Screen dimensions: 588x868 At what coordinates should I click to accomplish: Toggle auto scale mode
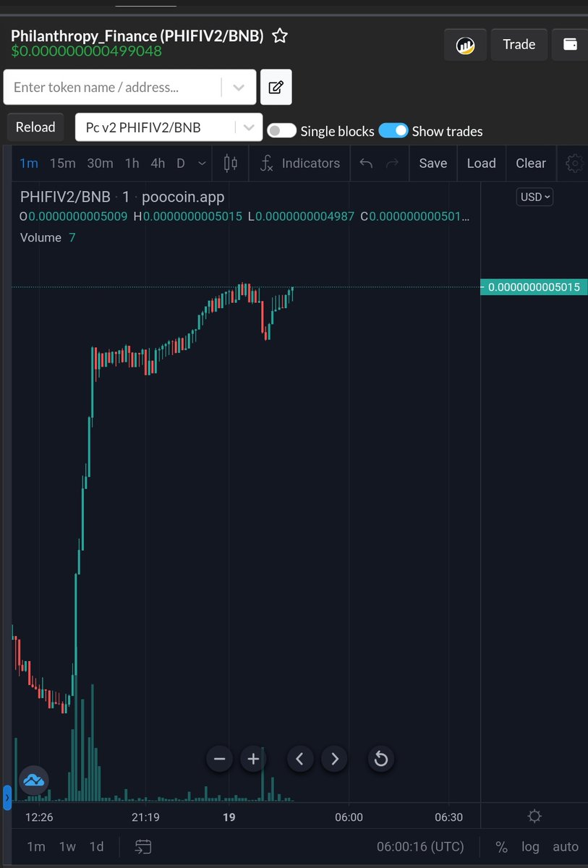(566, 846)
